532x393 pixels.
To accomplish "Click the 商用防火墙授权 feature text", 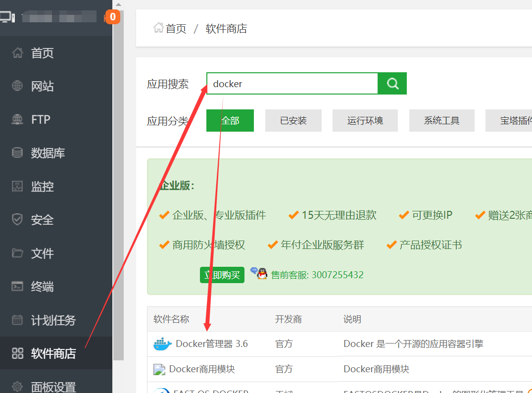I will click(209, 245).
